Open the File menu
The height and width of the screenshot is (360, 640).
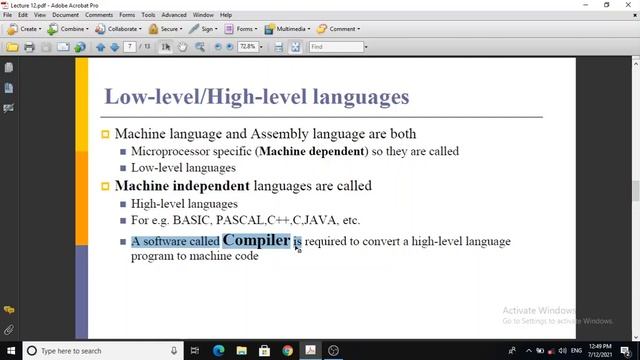[x=7, y=15]
